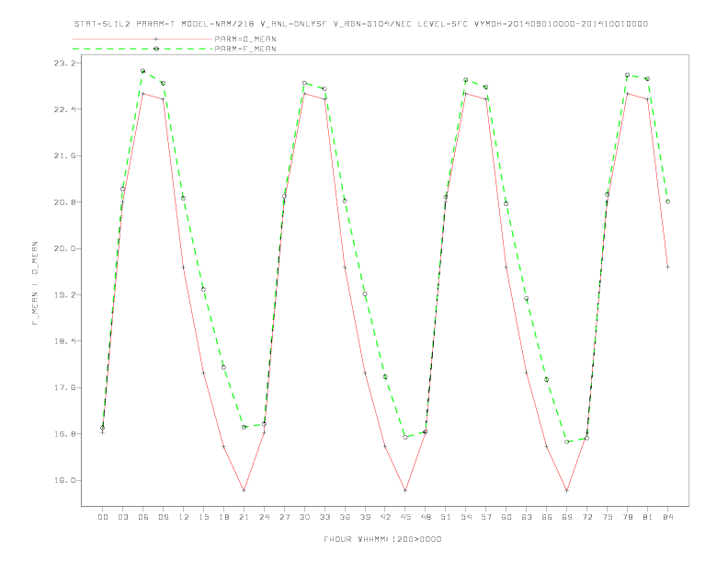Click the 06 forecast hour tick label
This screenshot has width=728, height=563.
tap(143, 517)
